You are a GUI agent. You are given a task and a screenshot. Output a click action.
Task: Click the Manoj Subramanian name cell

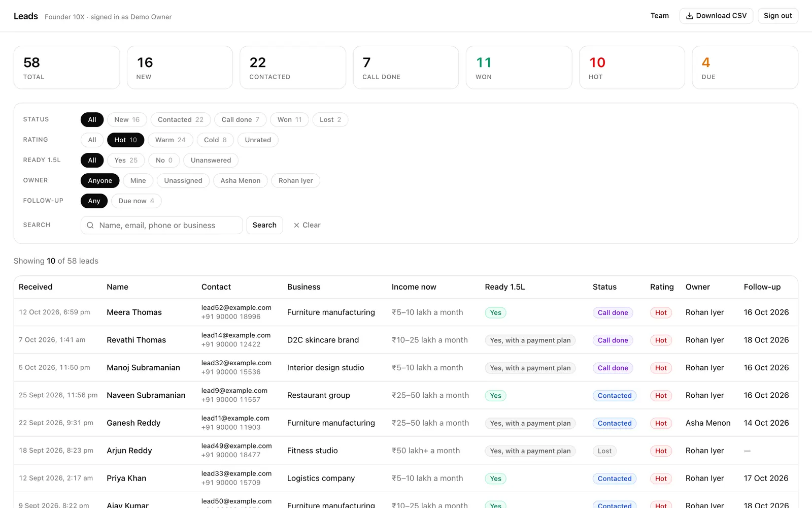pyautogui.click(x=143, y=368)
